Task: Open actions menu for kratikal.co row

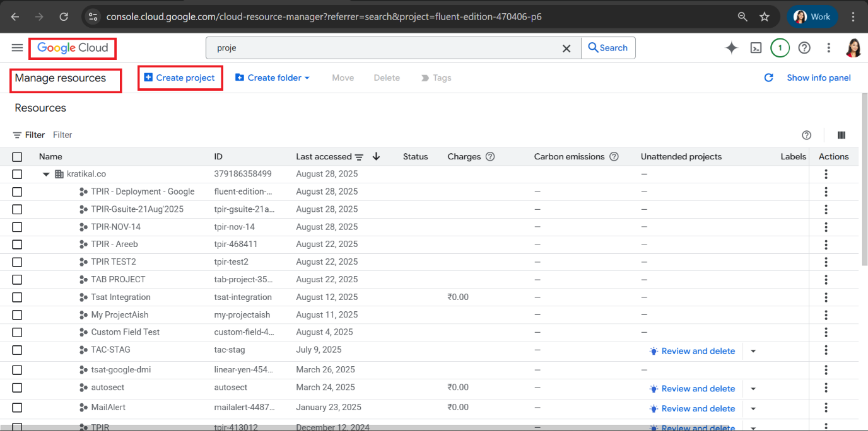Action: coord(826,174)
